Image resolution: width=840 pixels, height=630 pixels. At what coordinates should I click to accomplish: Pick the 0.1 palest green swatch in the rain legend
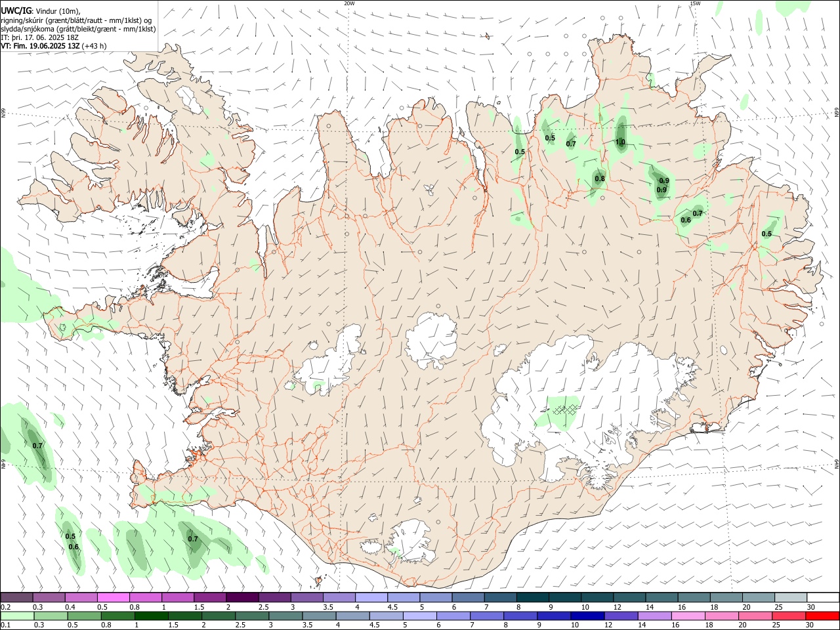(x=17, y=616)
